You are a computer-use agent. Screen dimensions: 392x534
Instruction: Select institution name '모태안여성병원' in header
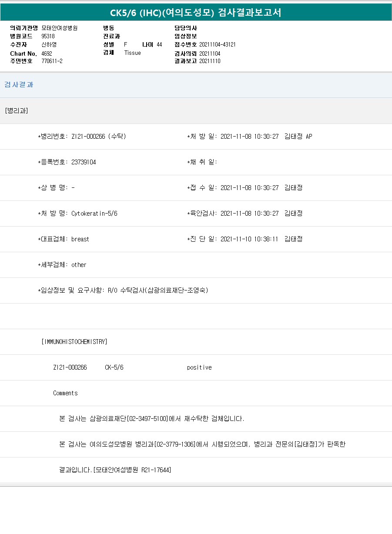60,28
